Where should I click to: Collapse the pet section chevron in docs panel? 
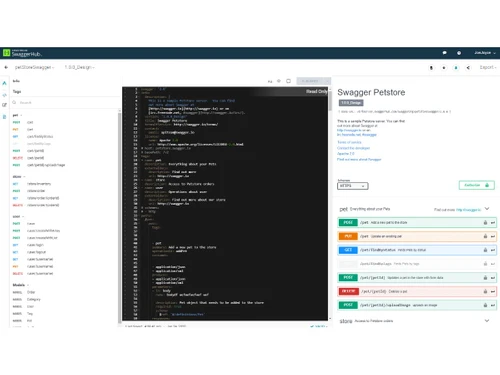click(487, 209)
